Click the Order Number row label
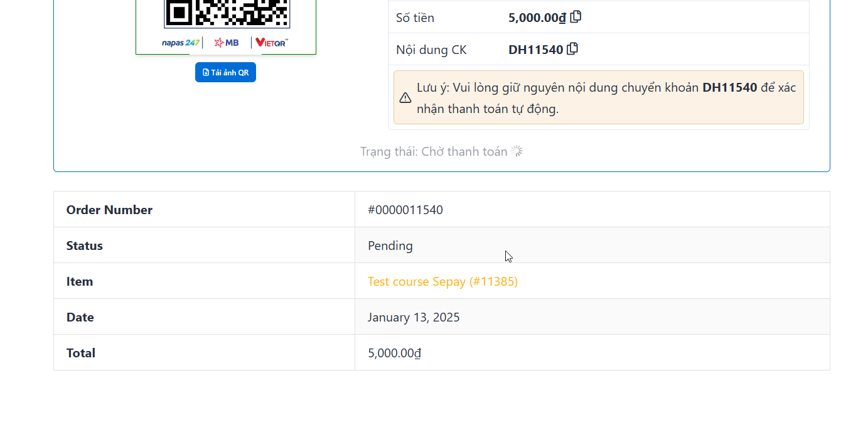 click(x=109, y=210)
